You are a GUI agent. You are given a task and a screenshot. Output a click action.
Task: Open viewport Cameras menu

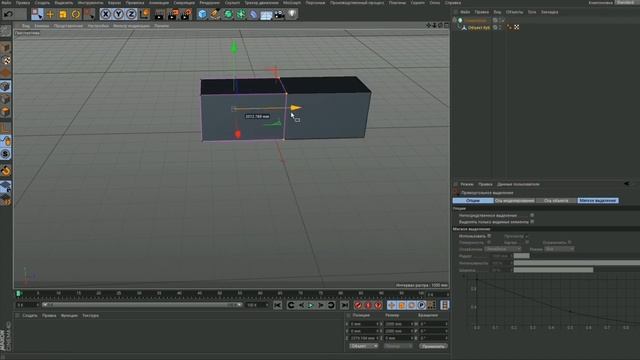point(42,26)
